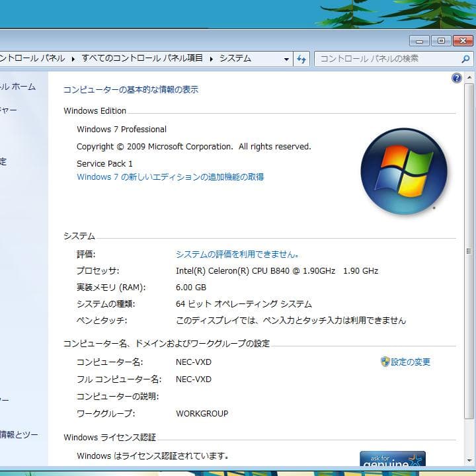Expand the arrow before システム breadcrumb
The height and width of the screenshot is (476, 476).
point(212,59)
